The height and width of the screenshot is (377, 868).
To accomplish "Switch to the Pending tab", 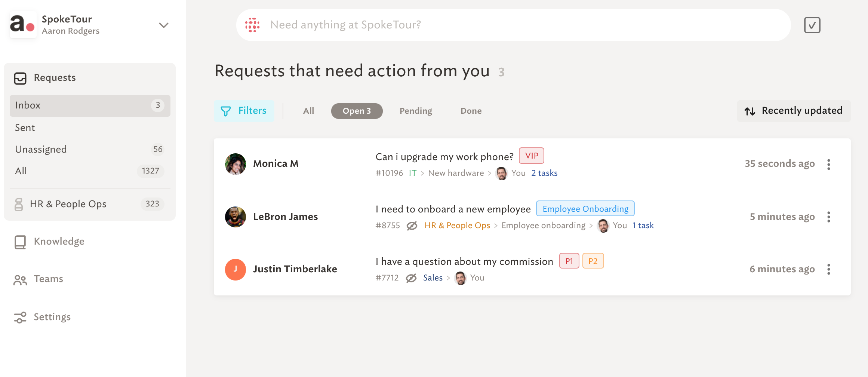I will [x=416, y=111].
